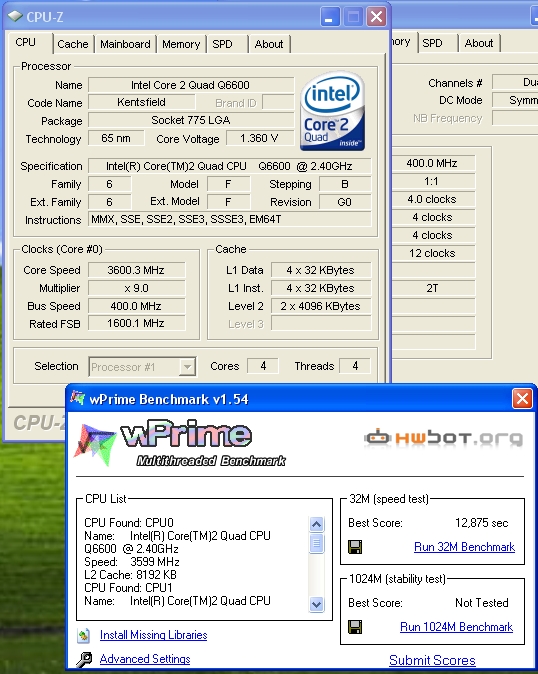This screenshot has height=674, width=538.
Task: Click 1:1 ratio in background CPU-Z window
Action: pos(432,181)
